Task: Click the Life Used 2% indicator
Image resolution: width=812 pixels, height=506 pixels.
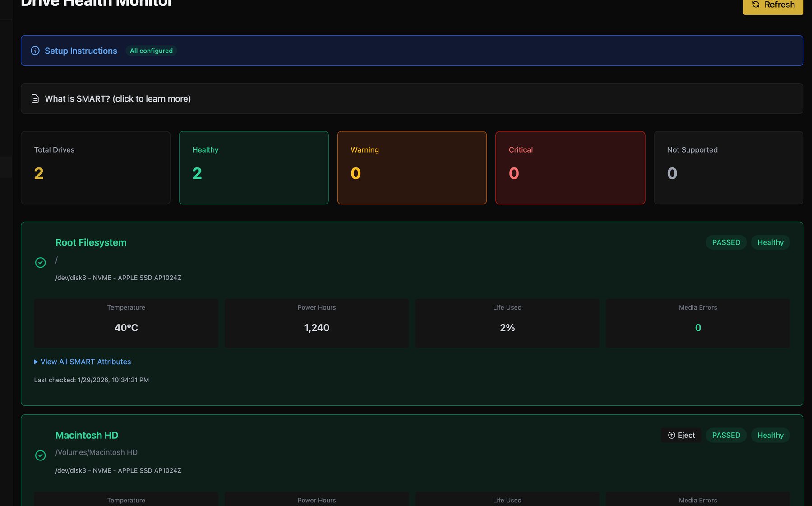Action: coord(507,323)
